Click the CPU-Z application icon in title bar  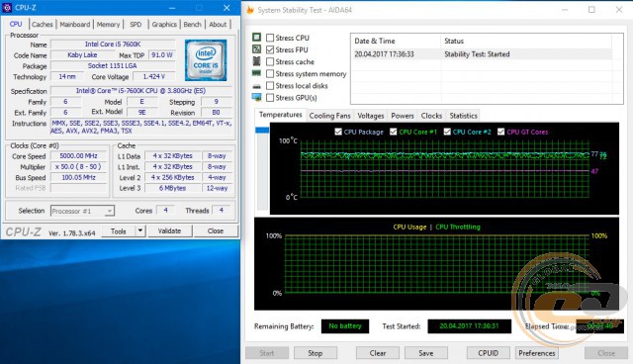click(7, 8)
